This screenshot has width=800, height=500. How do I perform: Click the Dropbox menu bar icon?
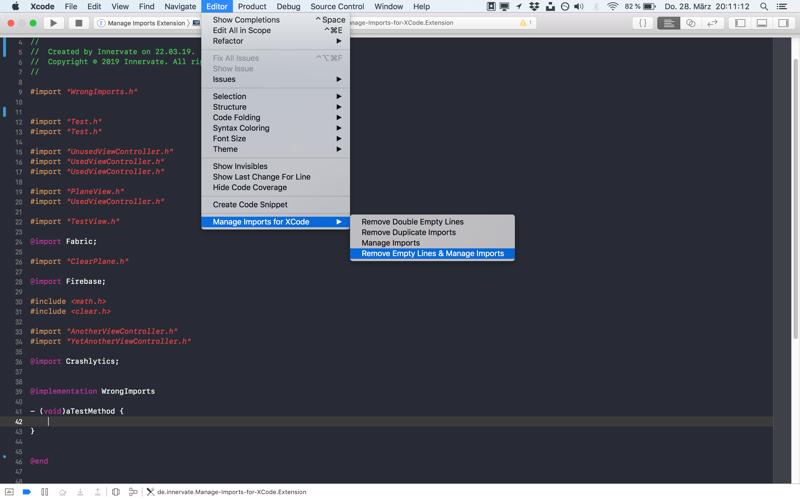(534, 7)
